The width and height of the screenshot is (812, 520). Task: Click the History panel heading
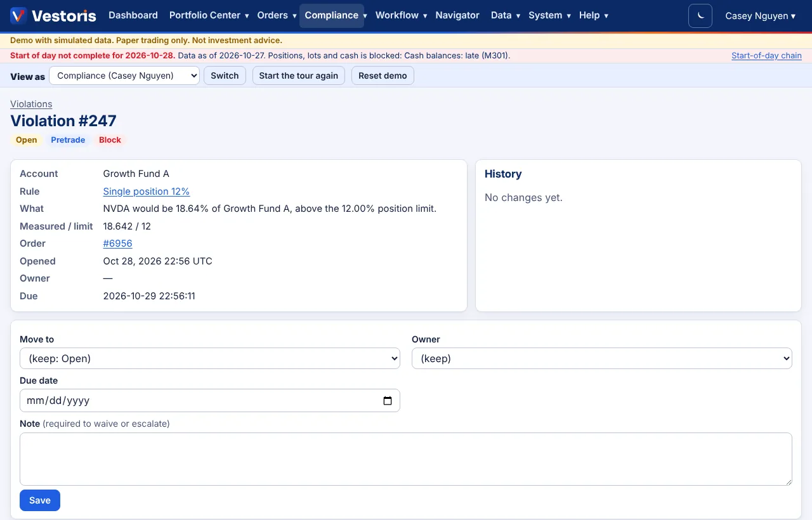tap(503, 174)
